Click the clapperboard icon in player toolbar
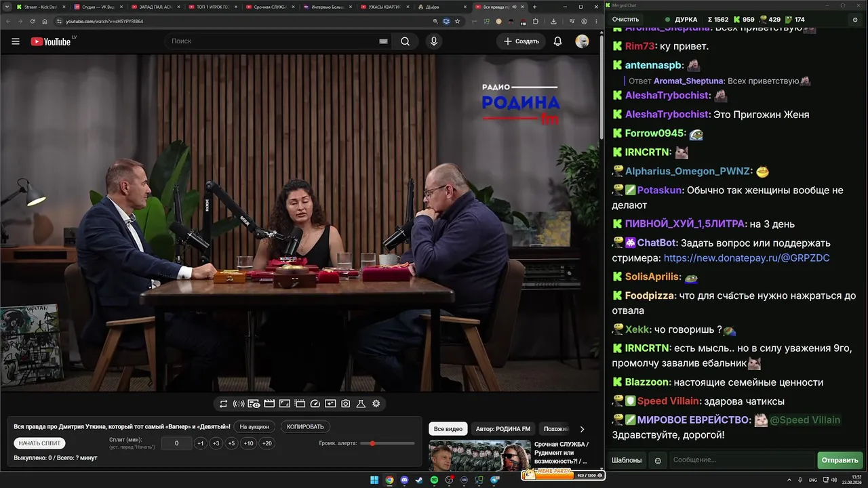The width and height of the screenshot is (868, 488). click(269, 404)
